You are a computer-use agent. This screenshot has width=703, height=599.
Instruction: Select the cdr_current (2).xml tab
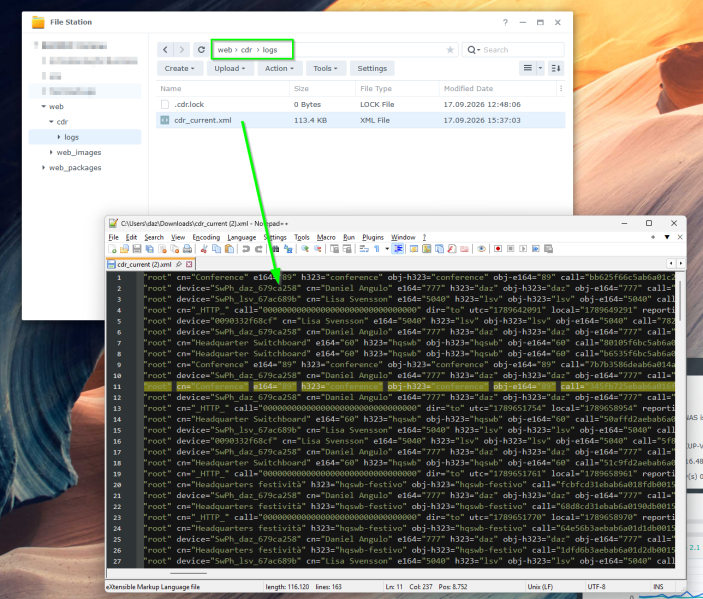[x=144, y=265]
